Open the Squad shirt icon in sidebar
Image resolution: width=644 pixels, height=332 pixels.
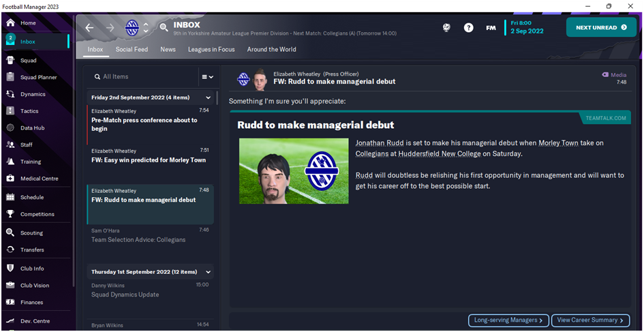[x=11, y=61]
